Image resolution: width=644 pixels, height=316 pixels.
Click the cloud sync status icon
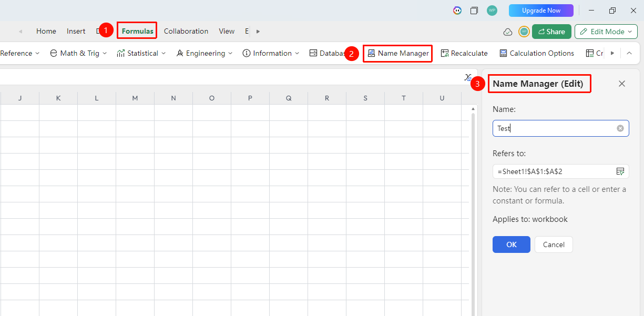[508, 32]
